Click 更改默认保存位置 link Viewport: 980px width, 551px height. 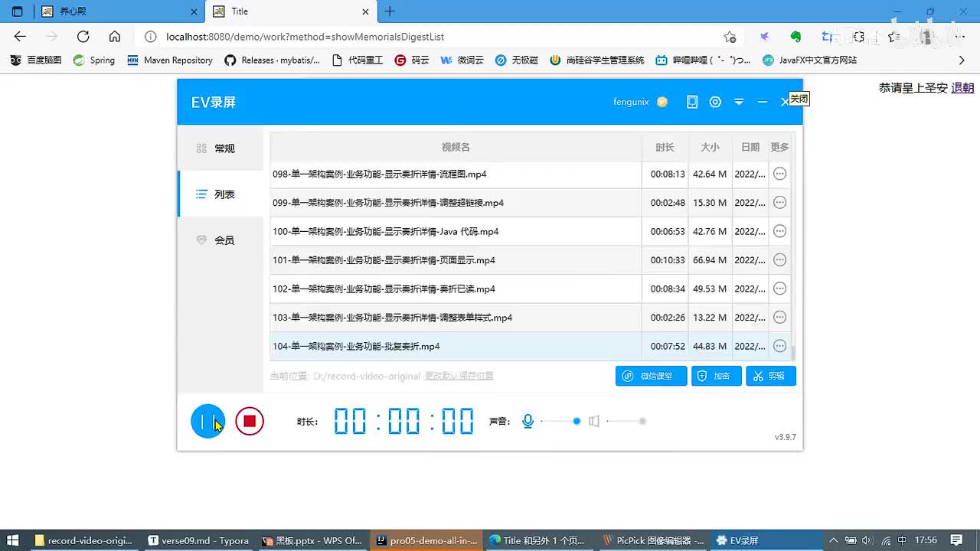pos(459,376)
